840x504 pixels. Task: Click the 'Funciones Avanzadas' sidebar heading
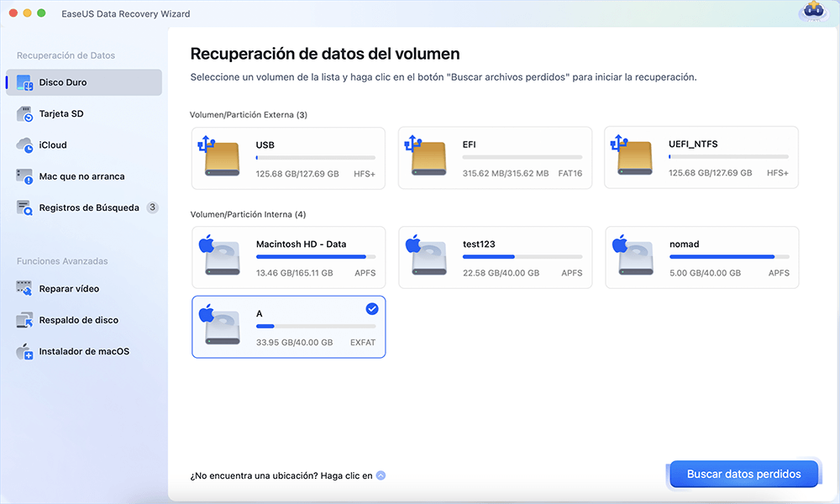[x=62, y=261]
